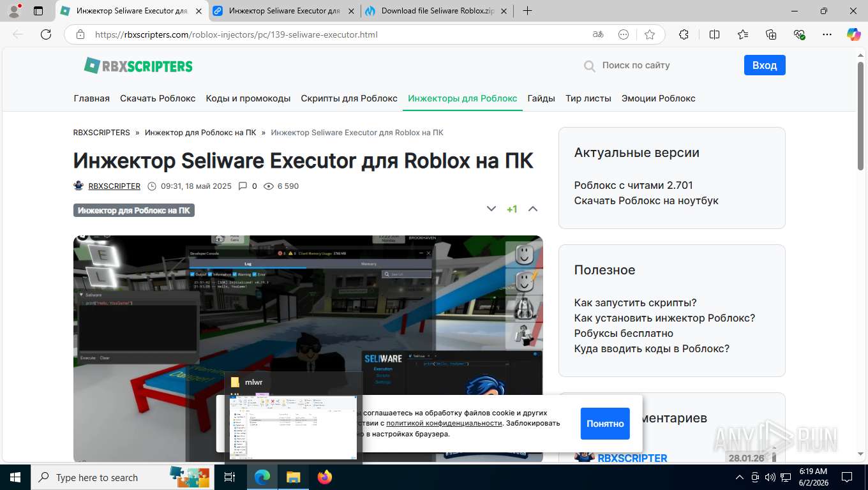The height and width of the screenshot is (490, 868).
Task: Click the Инжектор для Роблокс на ПК tag
Action: [x=134, y=211]
